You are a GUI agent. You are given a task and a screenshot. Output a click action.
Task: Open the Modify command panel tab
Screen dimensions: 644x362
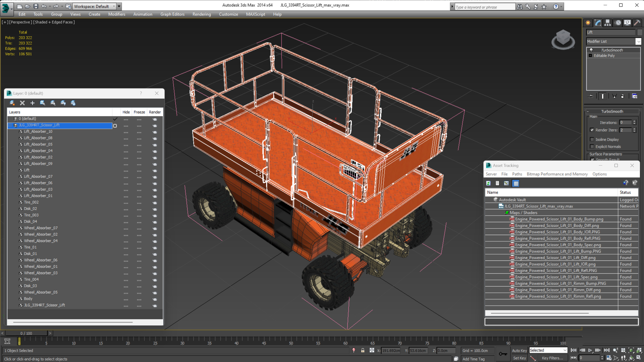click(598, 23)
